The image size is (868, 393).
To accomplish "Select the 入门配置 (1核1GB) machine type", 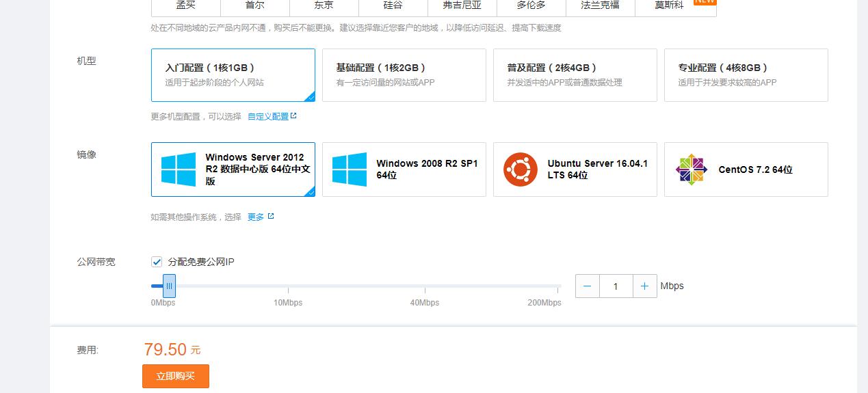I will pyautogui.click(x=233, y=75).
